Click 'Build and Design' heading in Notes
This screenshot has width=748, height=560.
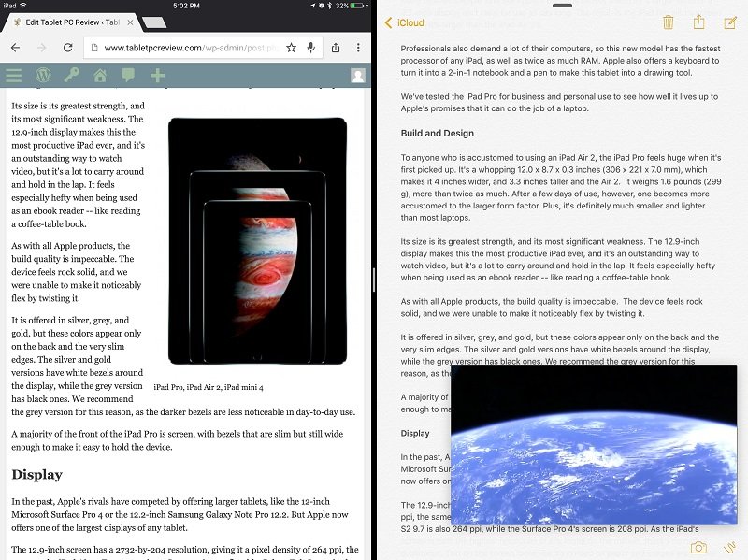438,133
